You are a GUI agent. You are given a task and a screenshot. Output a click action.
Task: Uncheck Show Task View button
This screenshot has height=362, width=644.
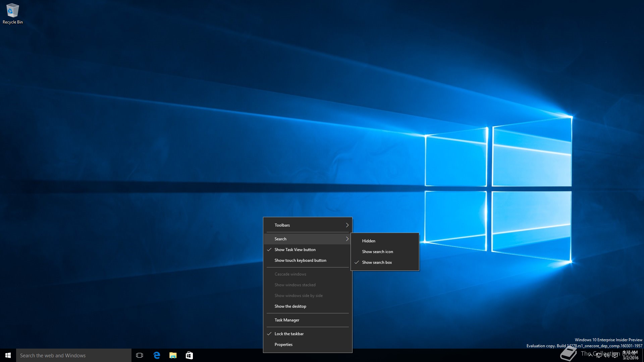click(x=308, y=250)
